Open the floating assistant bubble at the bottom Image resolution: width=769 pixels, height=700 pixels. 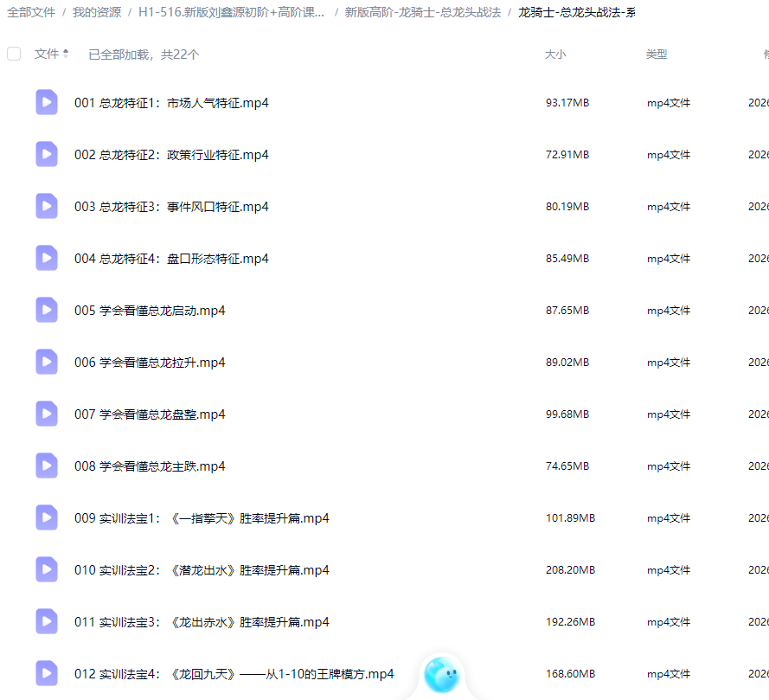[442, 674]
